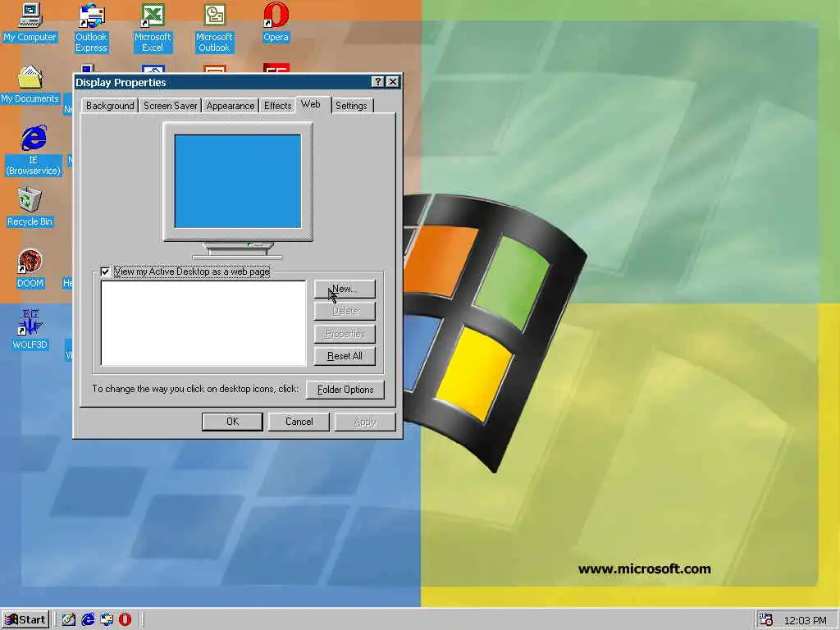Close the Display Properties dialog
Viewport: 840px width, 630px height.
[x=393, y=81]
